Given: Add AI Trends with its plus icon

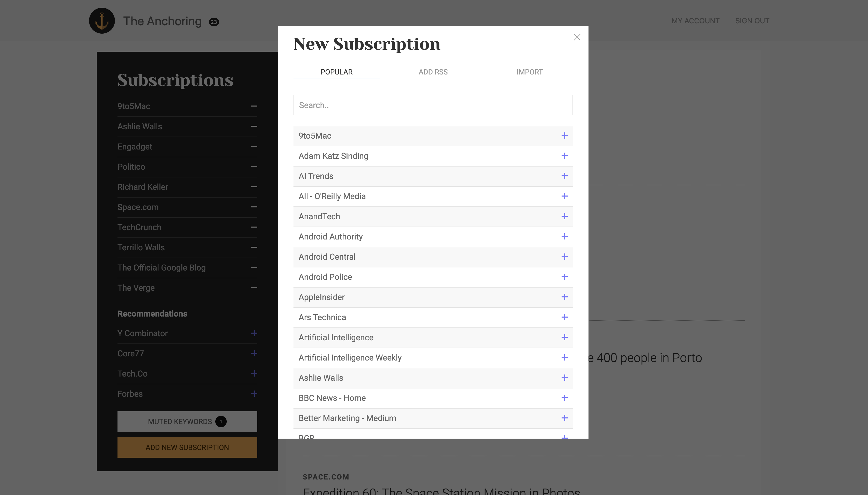Looking at the screenshot, I should point(564,176).
